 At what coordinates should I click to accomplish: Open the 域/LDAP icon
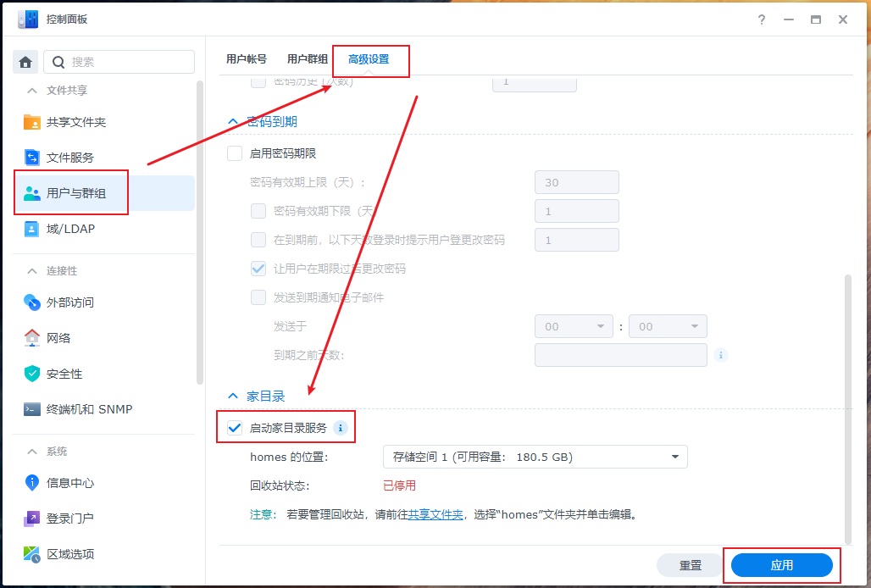(32, 229)
